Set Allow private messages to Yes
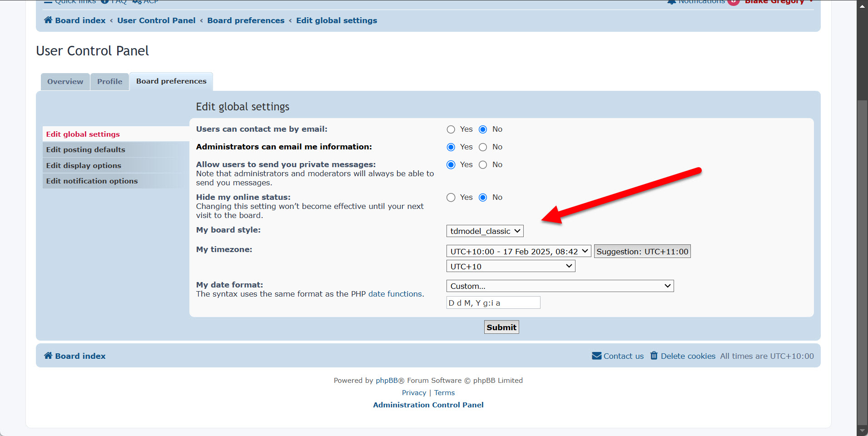Screen dimensions: 868x436 [x=451, y=165]
